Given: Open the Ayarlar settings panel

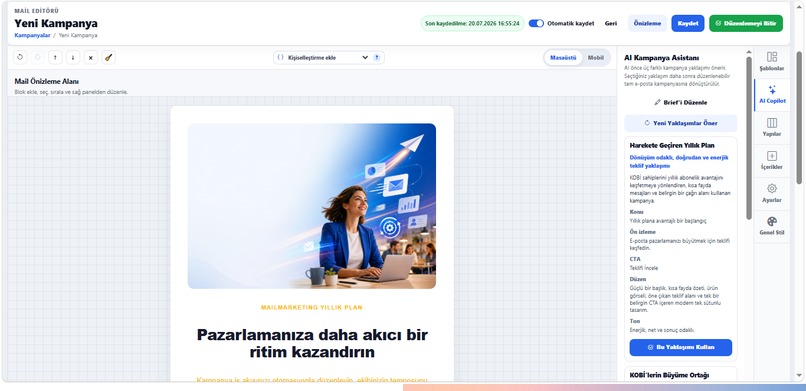Looking at the screenshot, I should (x=772, y=193).
